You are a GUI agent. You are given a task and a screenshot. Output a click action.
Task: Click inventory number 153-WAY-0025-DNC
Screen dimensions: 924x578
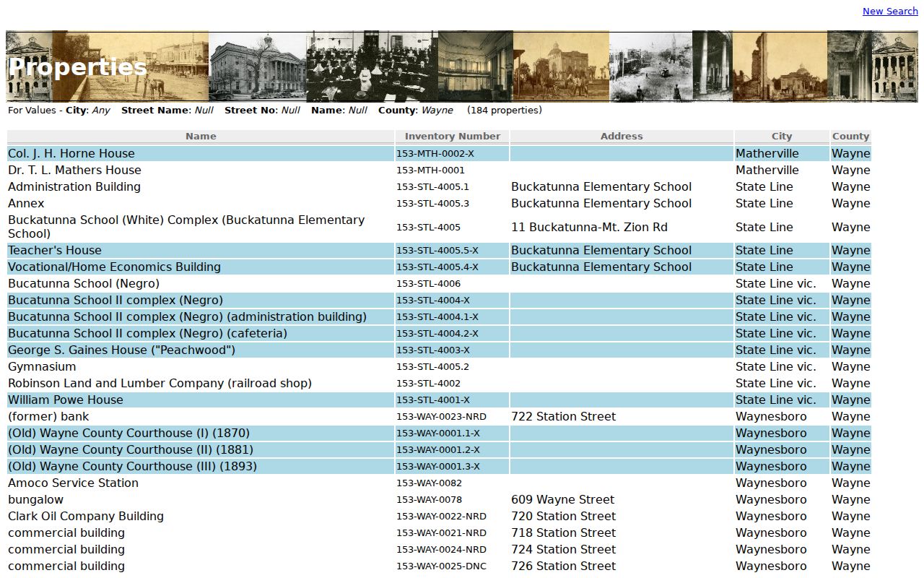point(441,566)
